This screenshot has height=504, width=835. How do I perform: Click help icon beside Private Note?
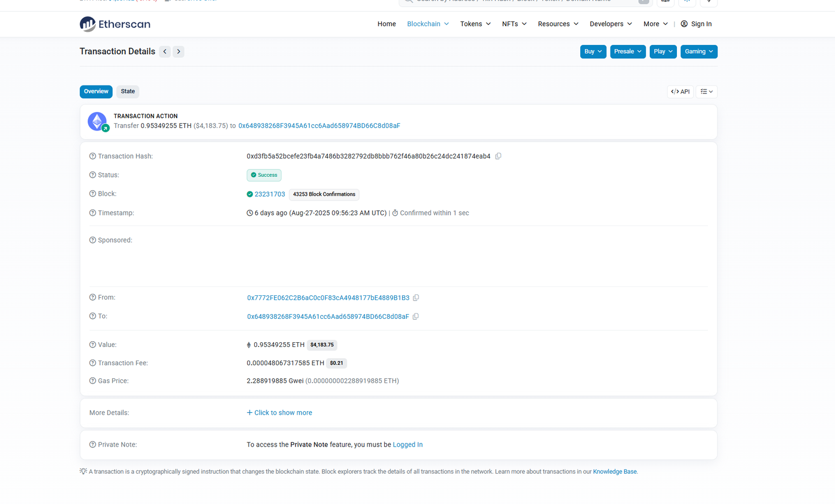(92, 445)
